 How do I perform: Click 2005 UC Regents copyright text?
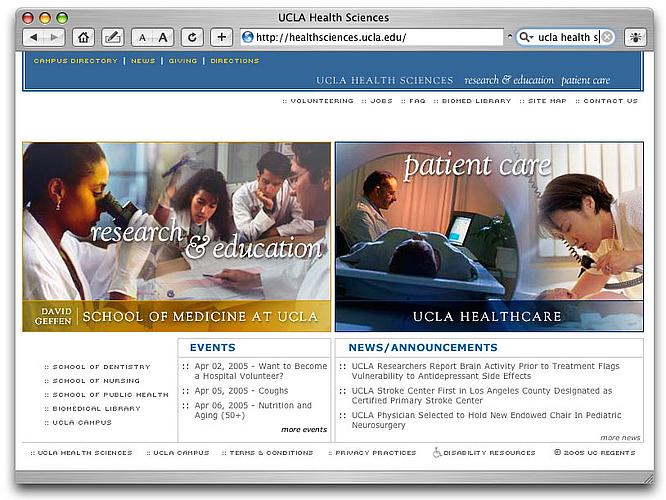point(595,453)
